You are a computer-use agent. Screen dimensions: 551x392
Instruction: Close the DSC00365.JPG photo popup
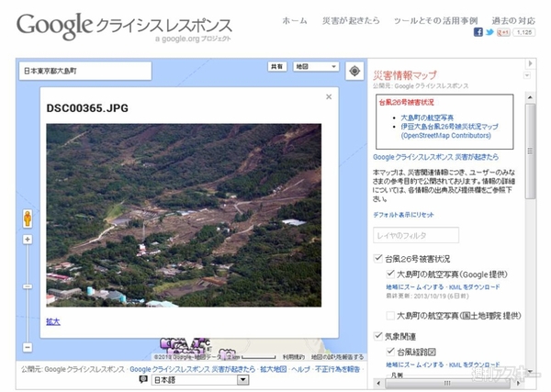coord(329,96)
